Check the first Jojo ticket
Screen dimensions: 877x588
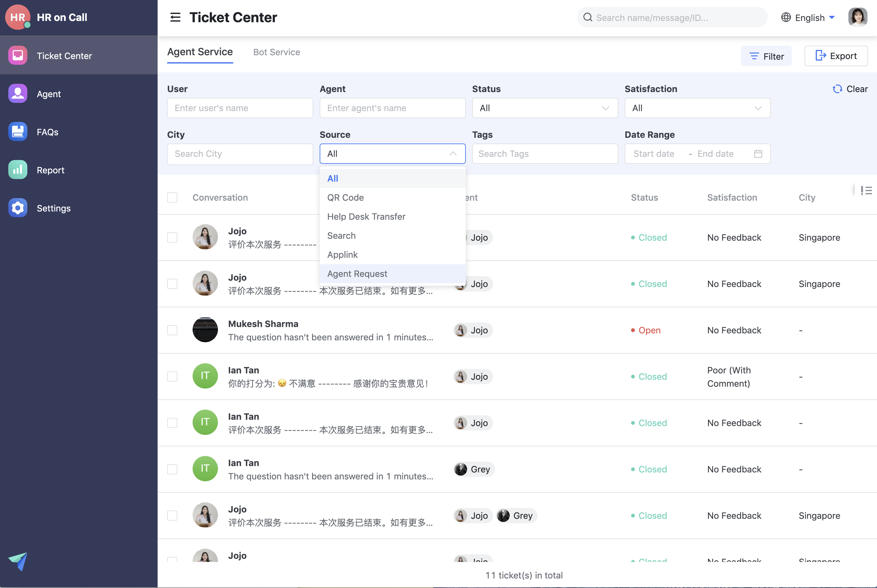(x=172, y=237)
